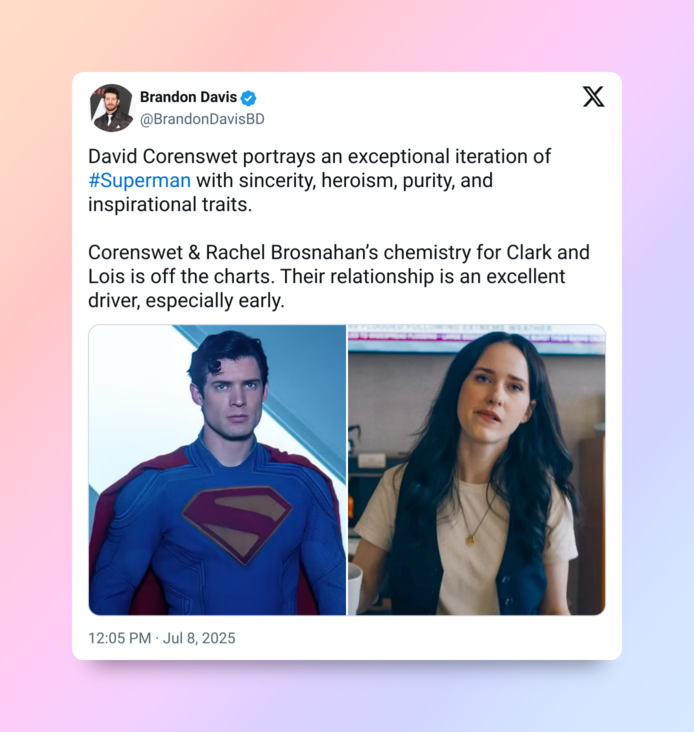The image size is (694, 732).
Task: Click the words David Corenswet in tweet
Action: point(163,156)
